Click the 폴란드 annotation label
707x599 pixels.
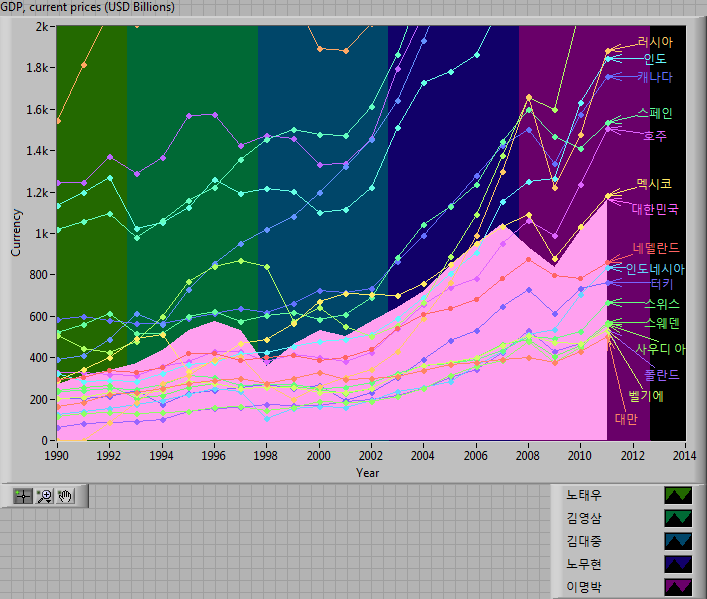[661, 375]
